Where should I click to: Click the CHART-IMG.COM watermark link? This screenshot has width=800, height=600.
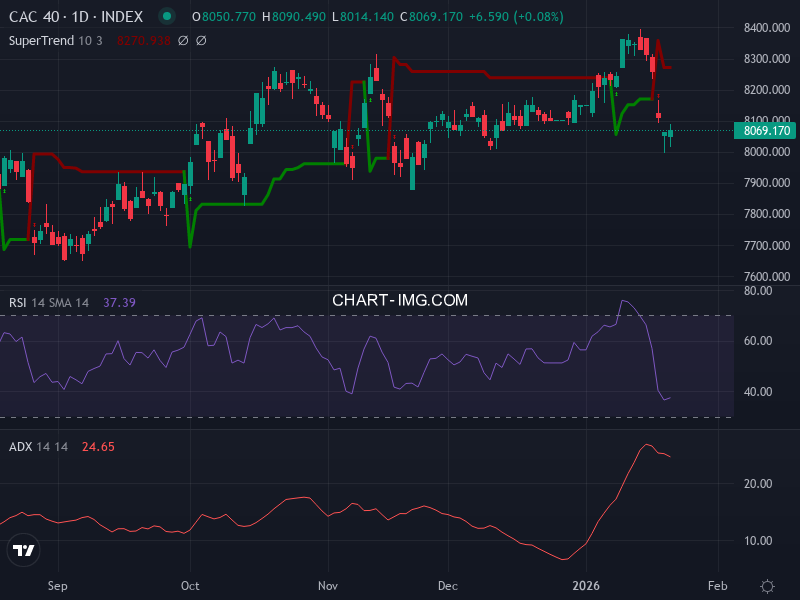(400, 299)
